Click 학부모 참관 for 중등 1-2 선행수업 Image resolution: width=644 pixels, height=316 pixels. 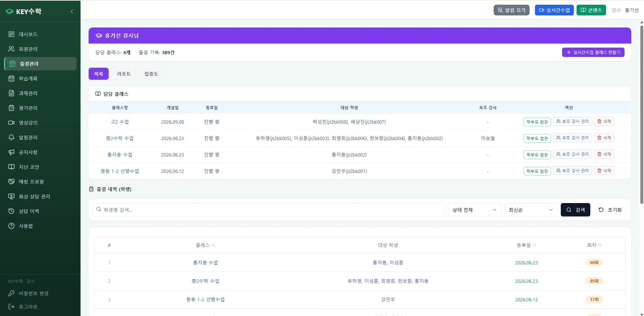[537, 171]
